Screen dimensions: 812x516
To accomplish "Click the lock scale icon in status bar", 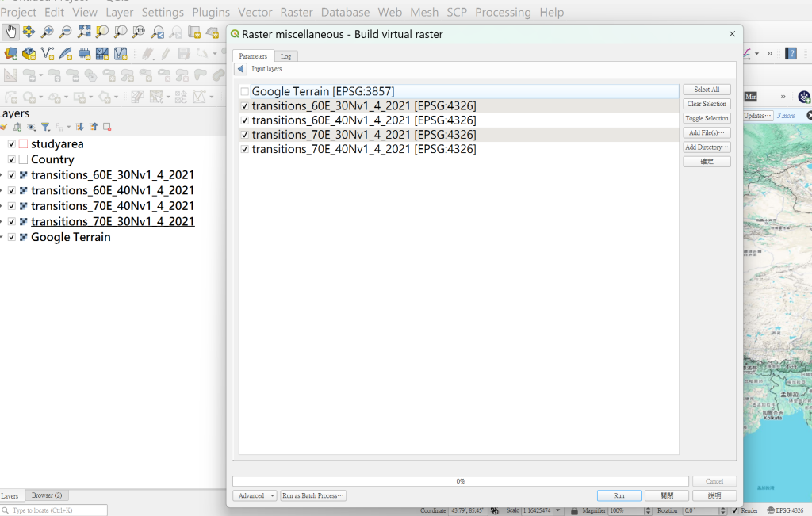I will pyautogui.click(x=574, y=510).
